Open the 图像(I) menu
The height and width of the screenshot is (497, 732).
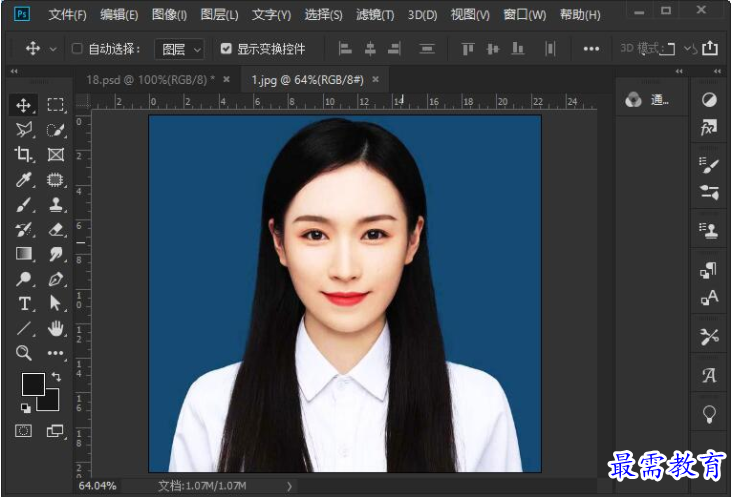[x=169, y=15]
